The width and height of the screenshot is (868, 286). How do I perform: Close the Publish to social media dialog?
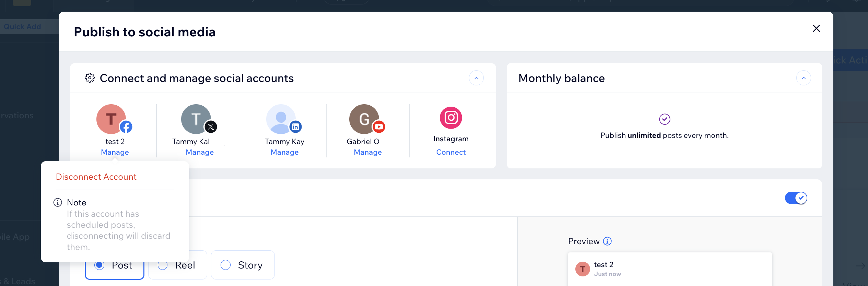pos(816,28)
